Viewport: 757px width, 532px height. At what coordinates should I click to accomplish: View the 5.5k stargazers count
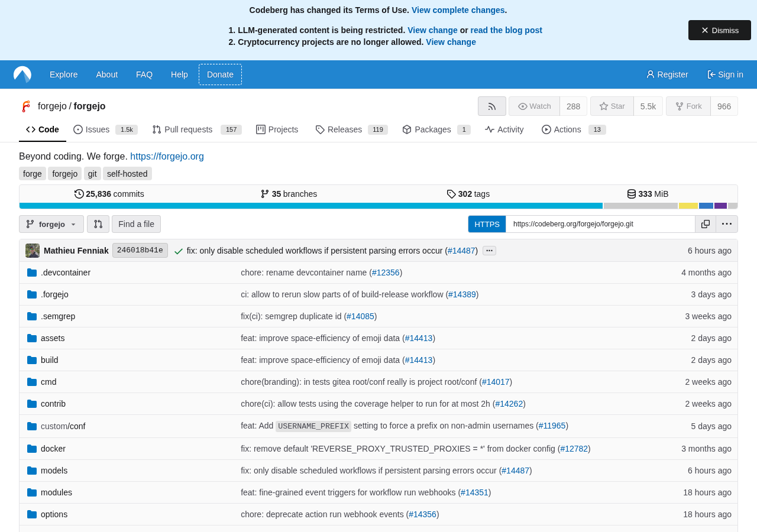coord(648,106)
